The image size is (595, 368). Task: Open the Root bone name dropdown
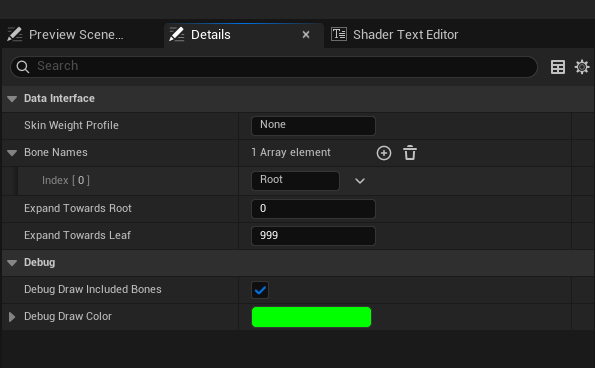[295, 181]
